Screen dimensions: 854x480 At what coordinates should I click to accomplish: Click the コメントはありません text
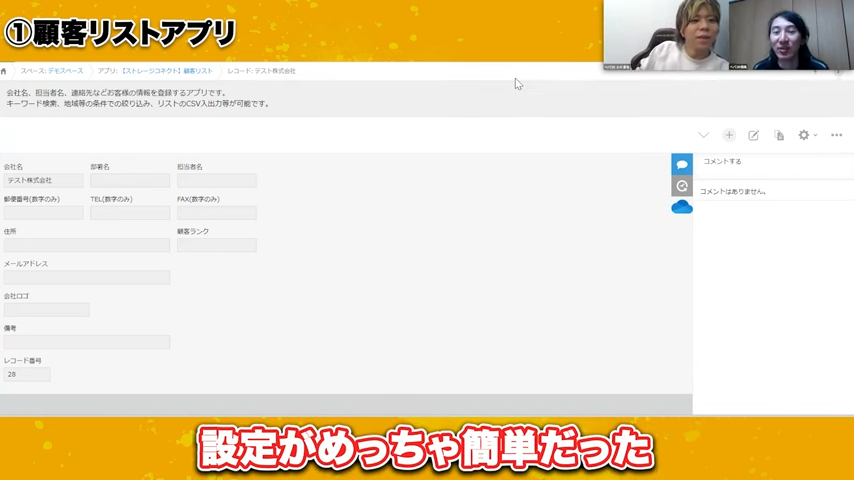(x=733, y=192)
